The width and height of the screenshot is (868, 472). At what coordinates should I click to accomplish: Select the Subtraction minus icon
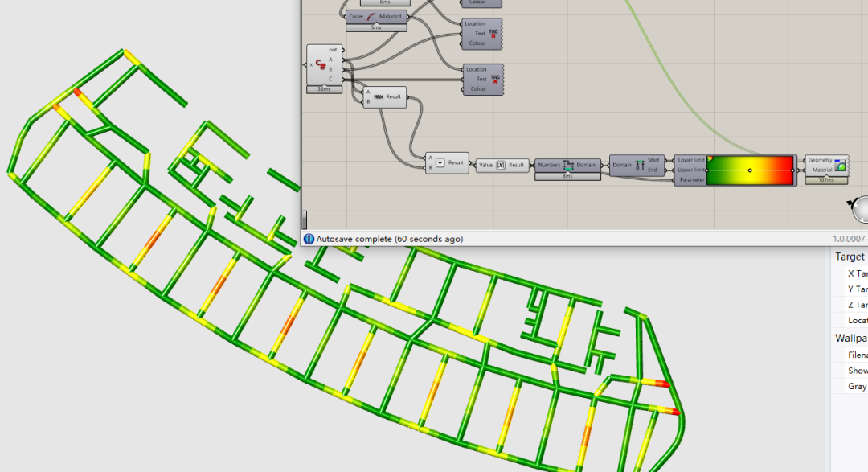tap(440, 163)
